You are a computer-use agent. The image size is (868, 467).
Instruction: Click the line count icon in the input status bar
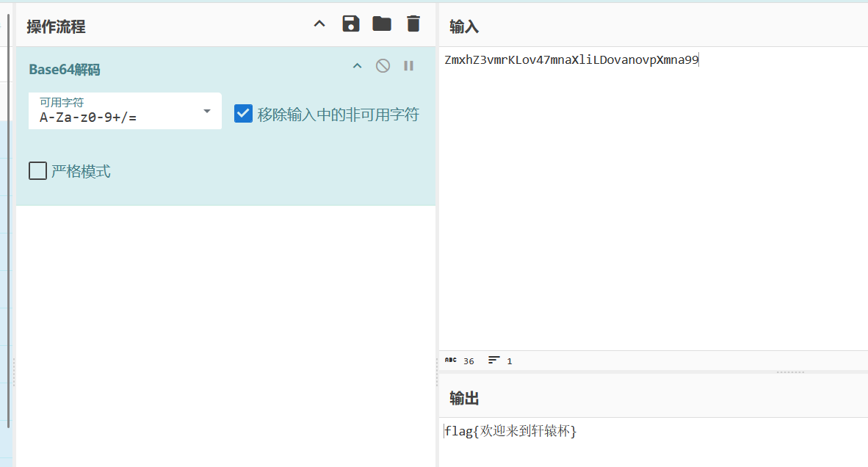(x=494, y=361)
